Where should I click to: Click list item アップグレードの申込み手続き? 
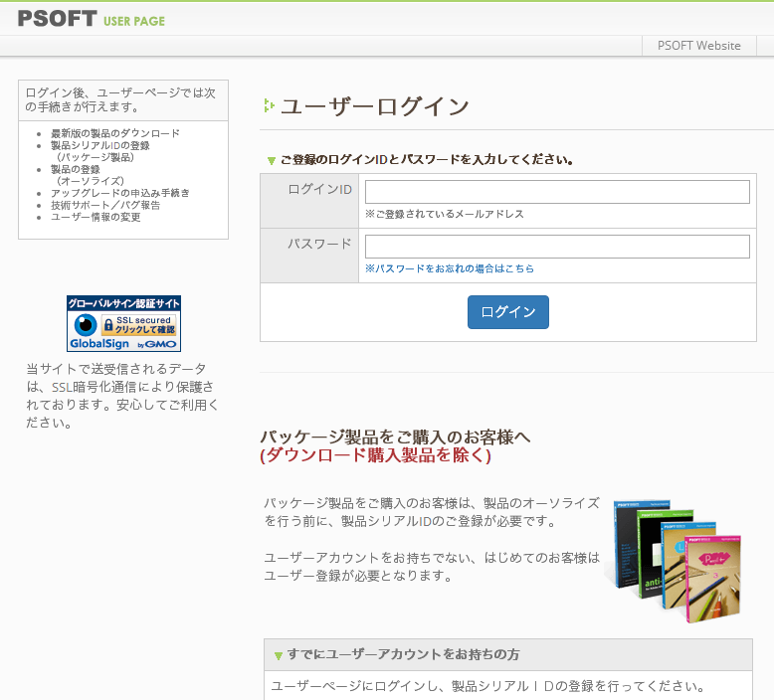120,193
